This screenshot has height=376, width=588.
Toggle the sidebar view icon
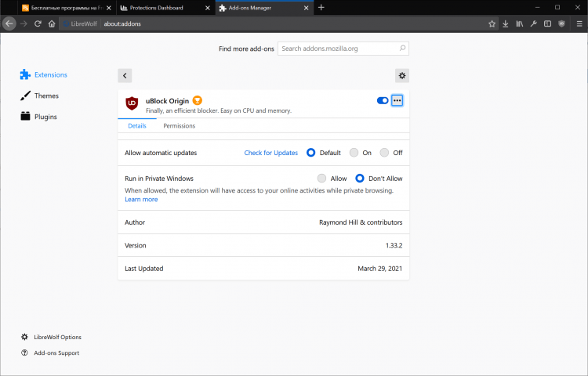tap(546, 23)
